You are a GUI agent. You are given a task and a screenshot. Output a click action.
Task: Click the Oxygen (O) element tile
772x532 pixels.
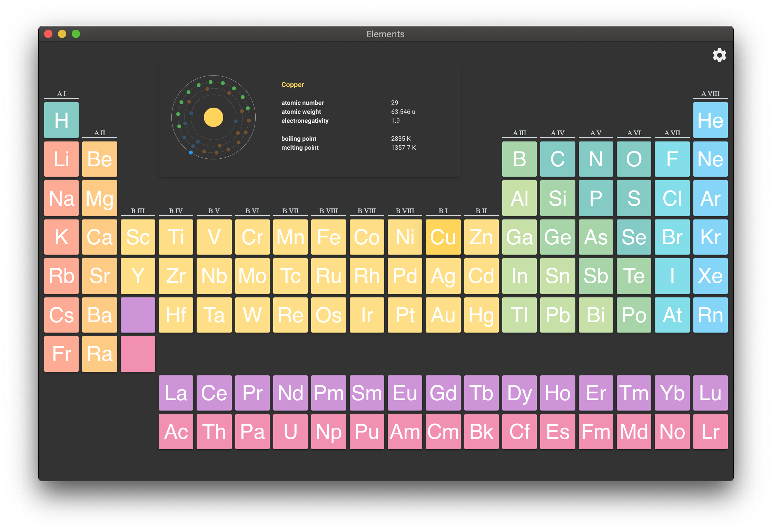click(x=634, y=159)
